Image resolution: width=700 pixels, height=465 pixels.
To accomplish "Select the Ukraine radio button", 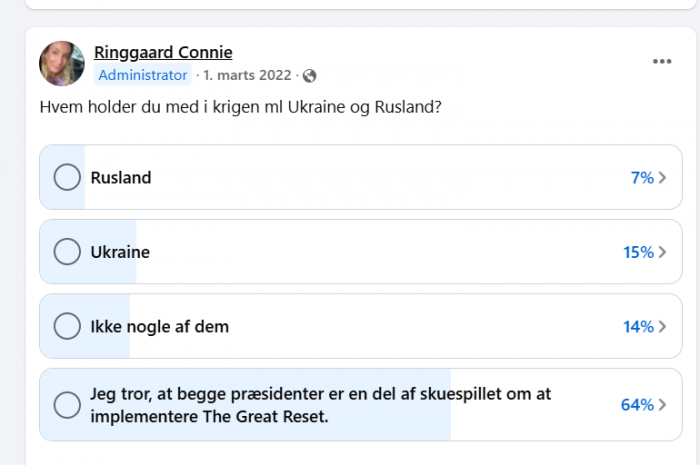I will tap(67, 252).
